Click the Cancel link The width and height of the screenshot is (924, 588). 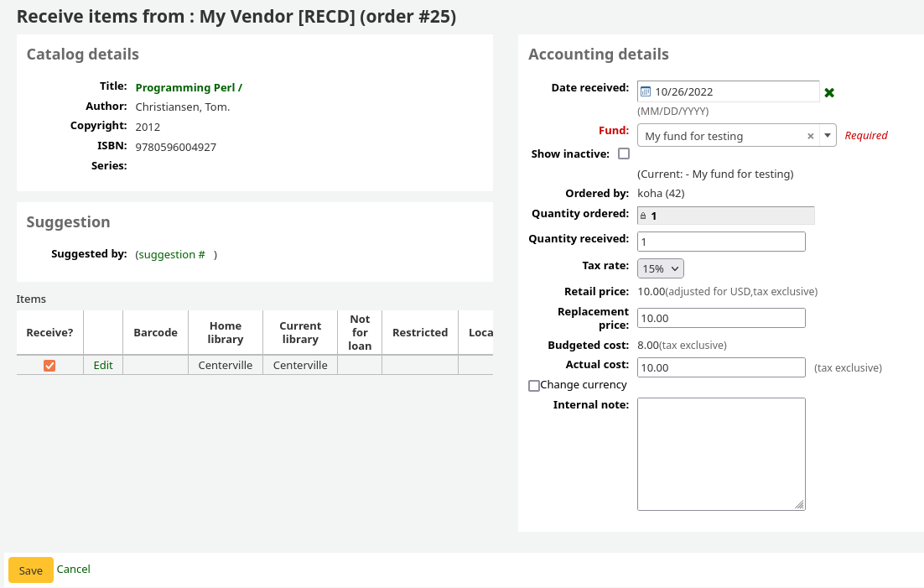[74, 569]
